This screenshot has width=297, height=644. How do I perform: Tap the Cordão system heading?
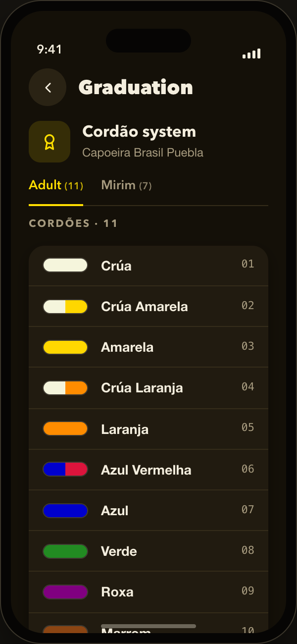(139, 131)
